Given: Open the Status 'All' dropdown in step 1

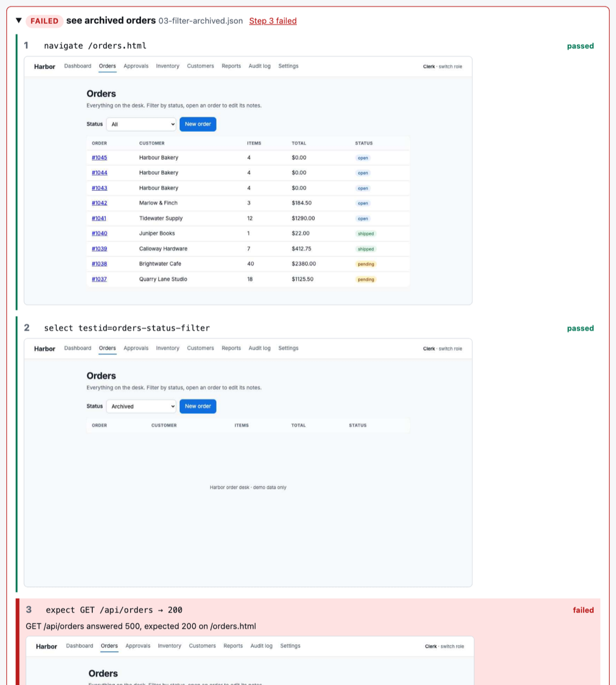Looking at the screenshot, I should pyautogui.click(x=141, y=124).
